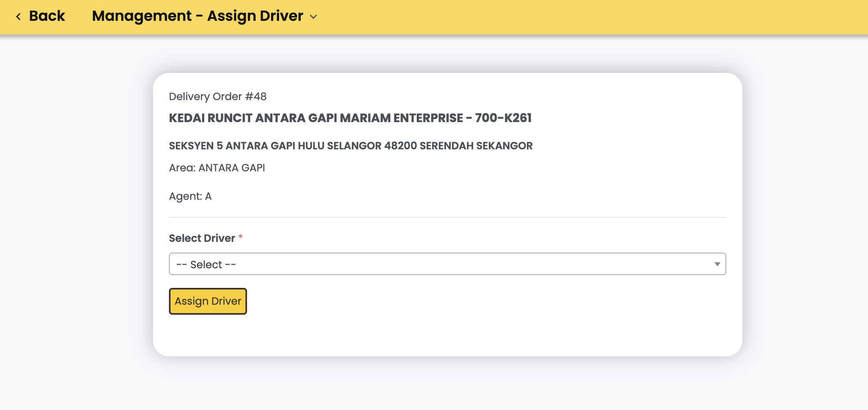Click the Area: ANTARA GAPI text
Screen dimensions: 868x410
coord(217,168)
